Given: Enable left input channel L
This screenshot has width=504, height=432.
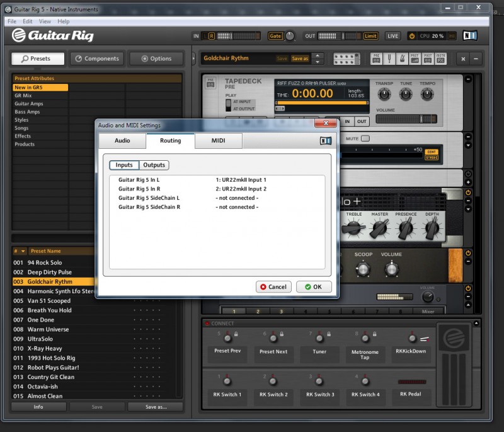Looking at the screenshot, I should [x=205, y=36].
